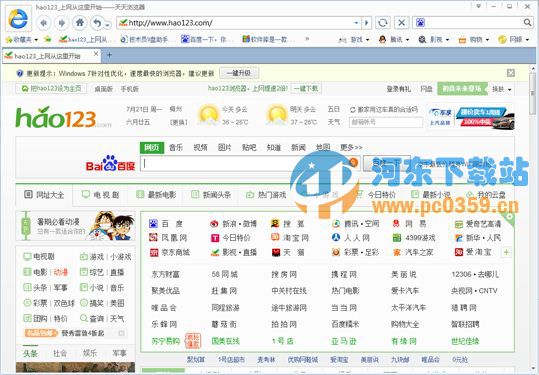Select the 新闻 search tab
This screenshot has width=539, height=375.
pos(298,147)
